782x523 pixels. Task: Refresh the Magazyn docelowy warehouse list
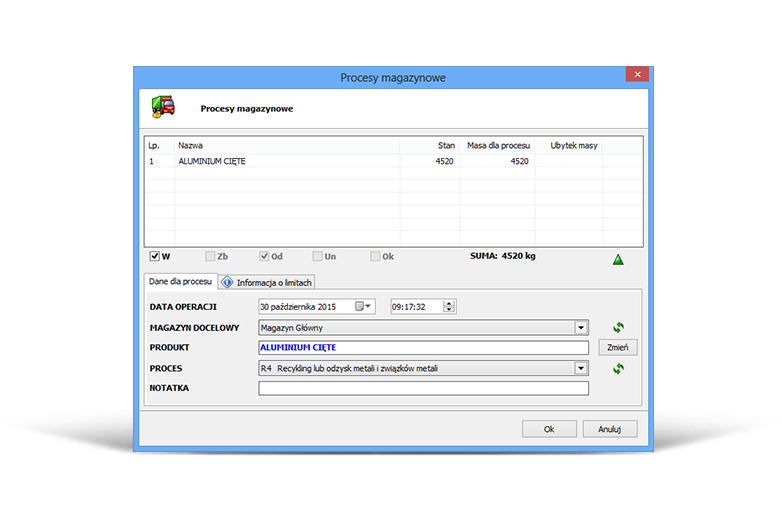[618, 327]
